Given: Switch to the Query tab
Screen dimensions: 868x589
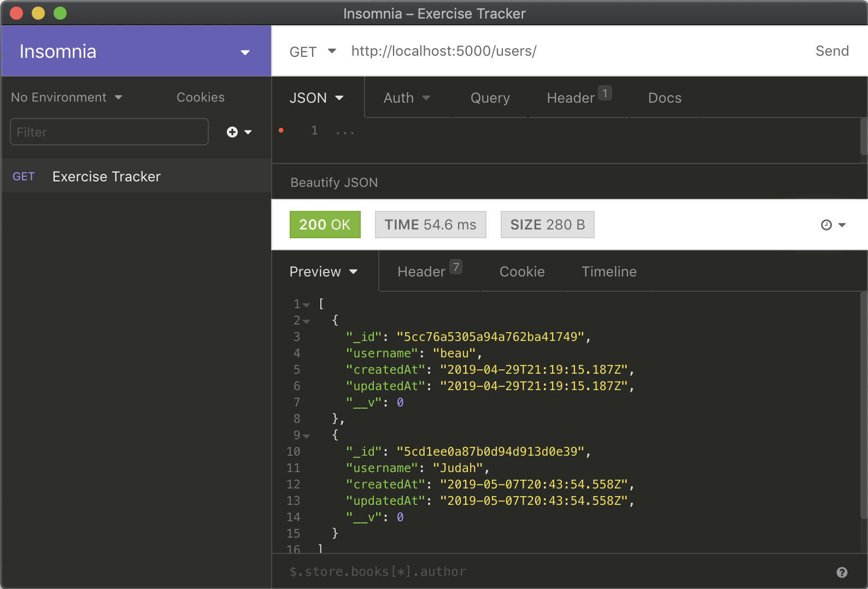Looking at the screenshot, I should coord(490,98).
